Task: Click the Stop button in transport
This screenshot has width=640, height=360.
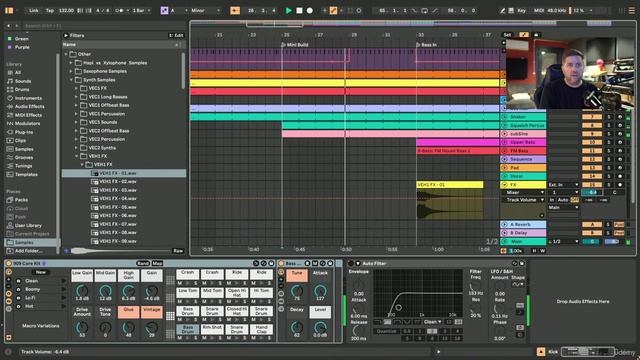Action: pyautogui.click(x=299, y=11)
